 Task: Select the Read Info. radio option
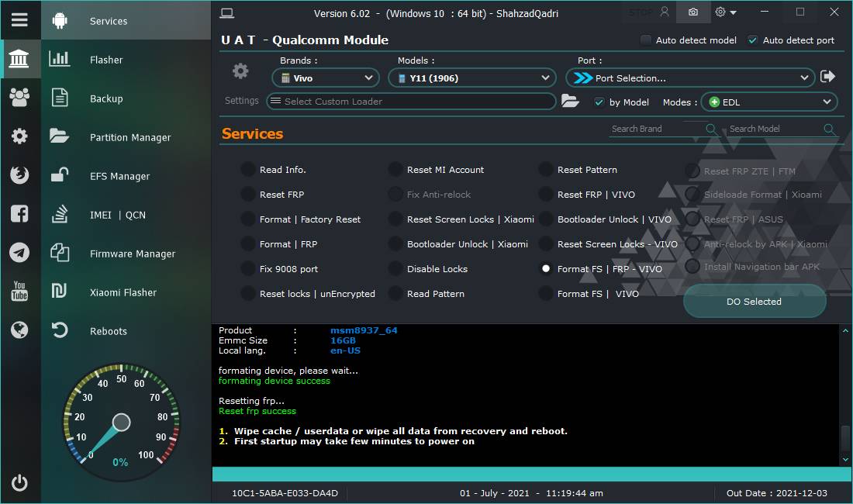click(248, 170)
